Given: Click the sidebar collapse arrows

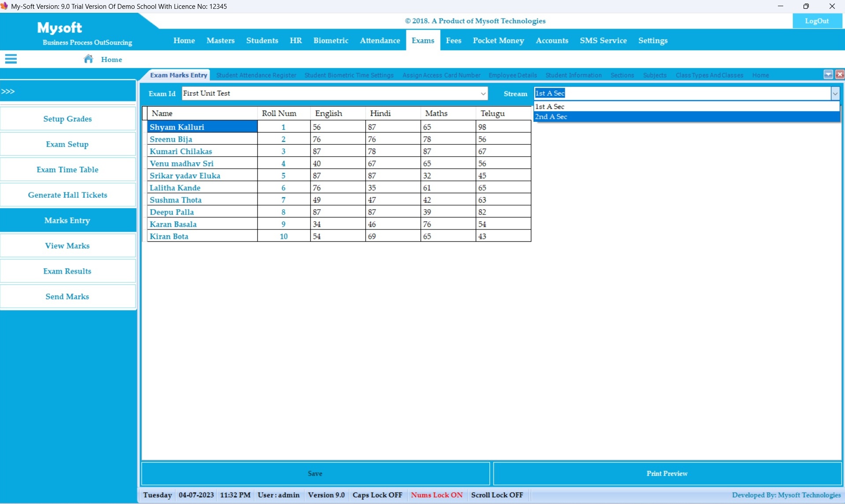Looking at the screenshot, I should tap(8, 91).
